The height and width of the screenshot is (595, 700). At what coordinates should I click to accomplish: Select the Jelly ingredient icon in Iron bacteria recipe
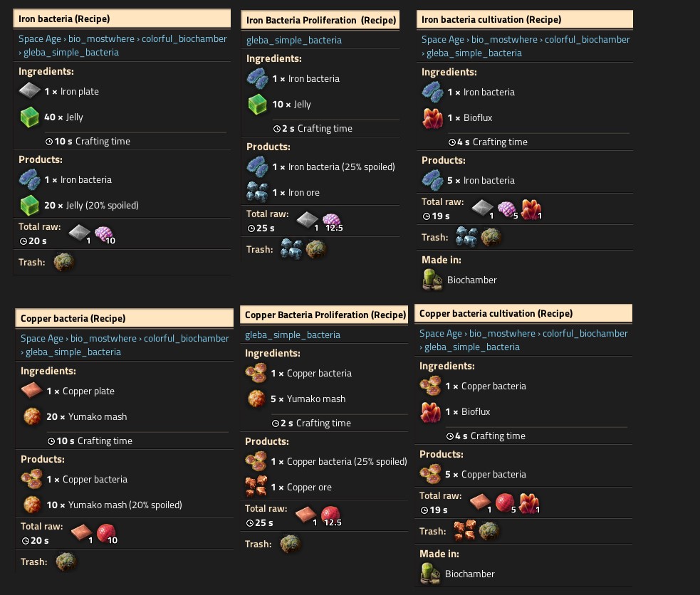click(30, 117)
